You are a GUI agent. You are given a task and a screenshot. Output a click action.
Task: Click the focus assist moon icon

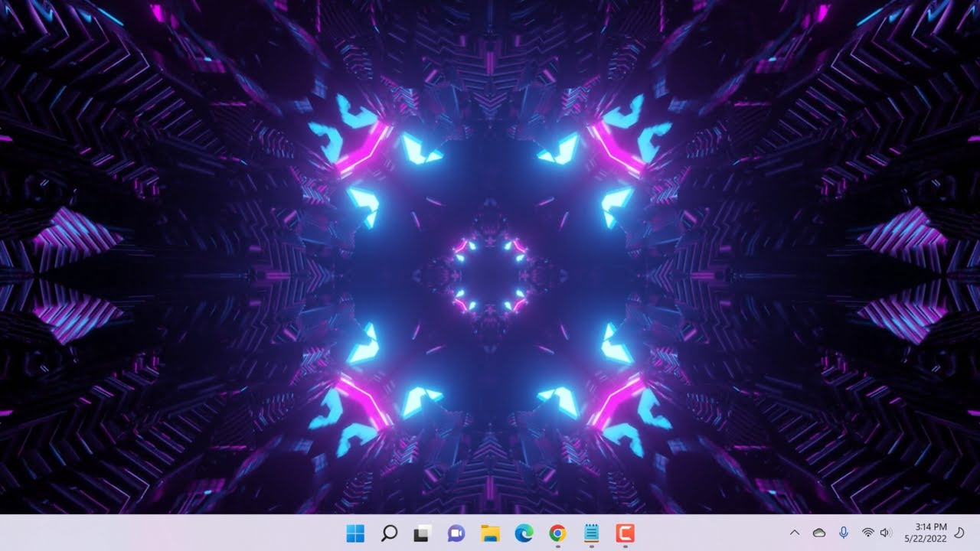[960, 533]
